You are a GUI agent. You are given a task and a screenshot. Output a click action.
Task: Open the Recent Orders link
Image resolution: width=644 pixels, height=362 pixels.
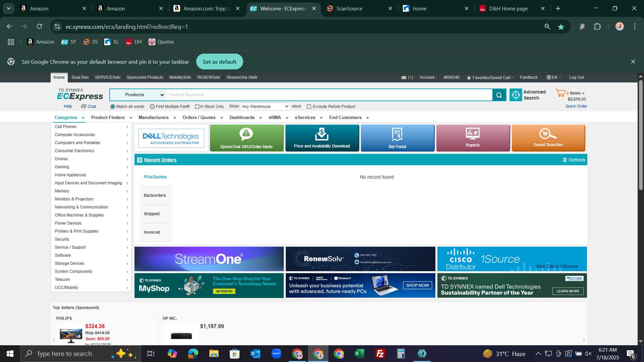[160, 160]
